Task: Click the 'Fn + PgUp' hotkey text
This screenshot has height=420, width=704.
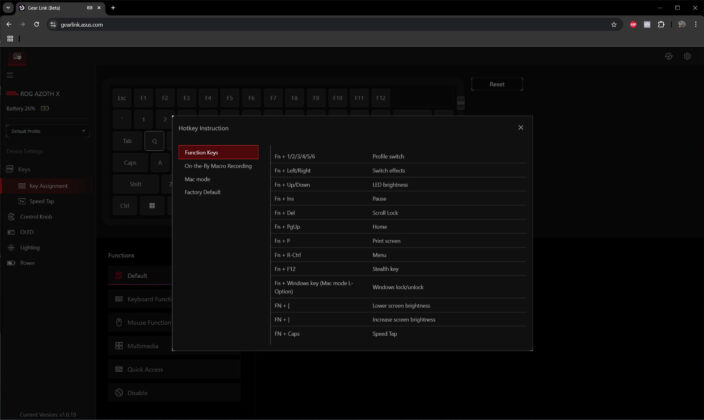Action: tap(287, 227)
